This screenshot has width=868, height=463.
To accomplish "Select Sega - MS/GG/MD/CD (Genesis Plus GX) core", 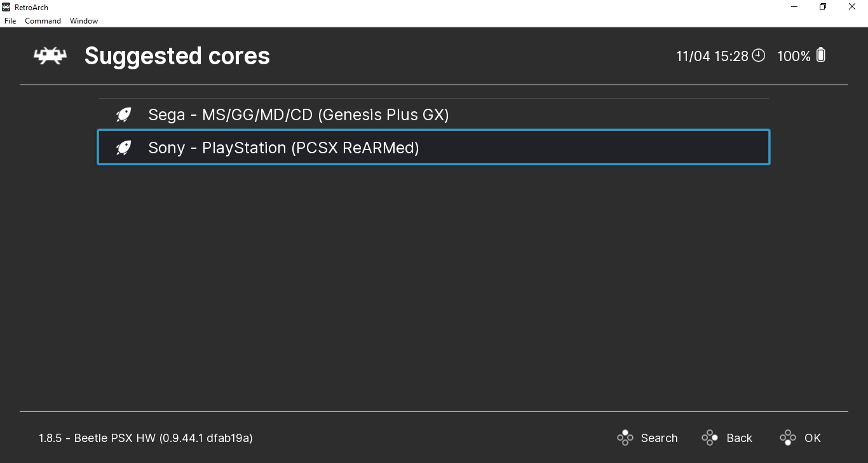I will (433, 115).
